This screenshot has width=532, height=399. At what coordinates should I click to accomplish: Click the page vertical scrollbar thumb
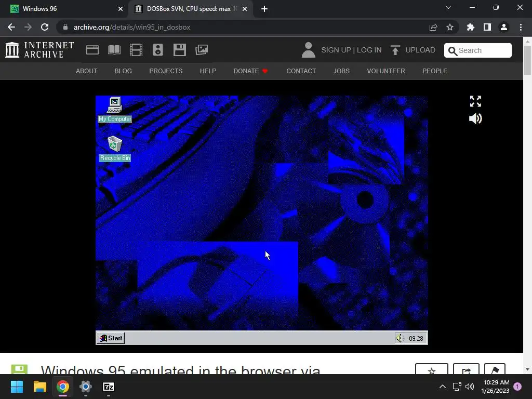(x=528, y=60)
